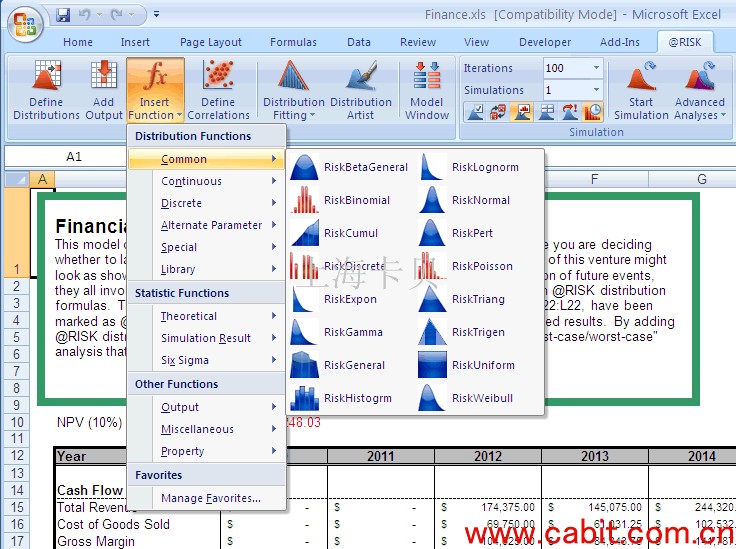Expand the Discrete distributions submenu

[207, 203]
